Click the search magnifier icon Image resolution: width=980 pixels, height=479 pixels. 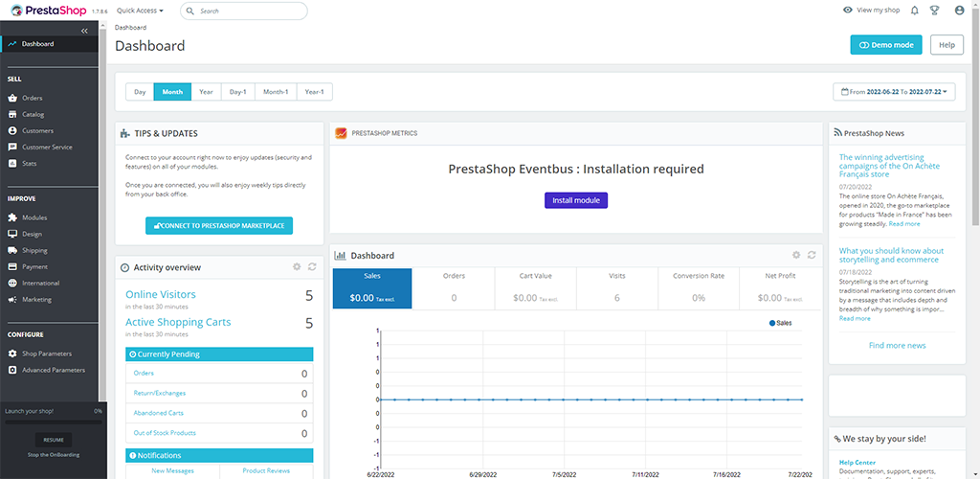(190, 11)
